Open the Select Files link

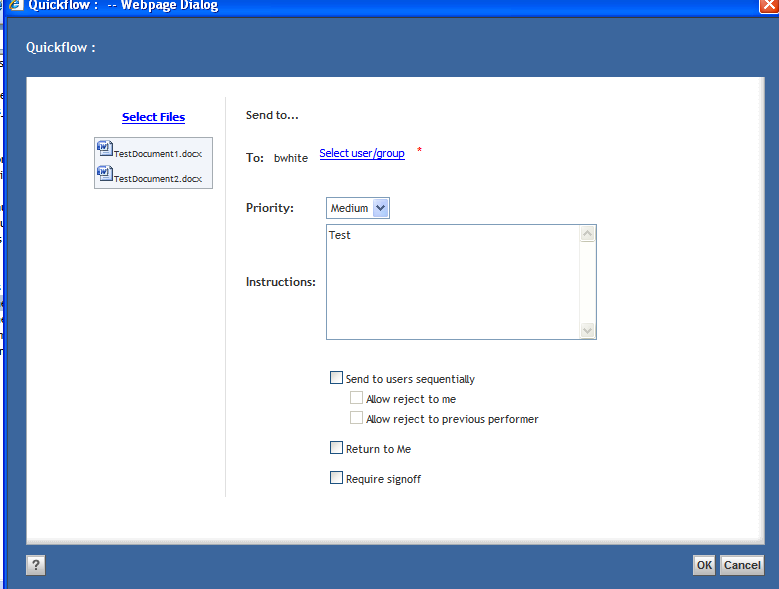pos(154,117)
